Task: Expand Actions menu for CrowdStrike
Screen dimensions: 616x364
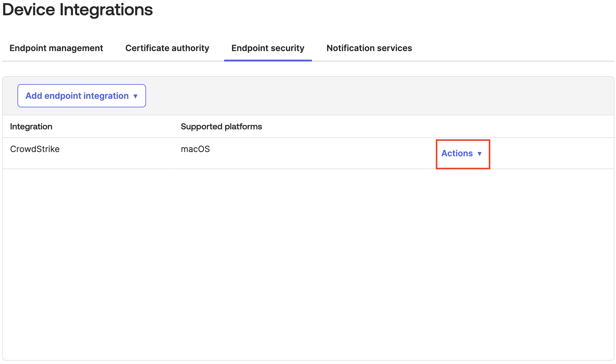Action: pos(462,153)
